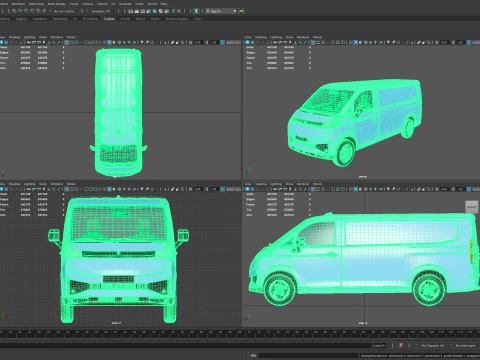Click select camera icon in perspective panel

(247, 42)
